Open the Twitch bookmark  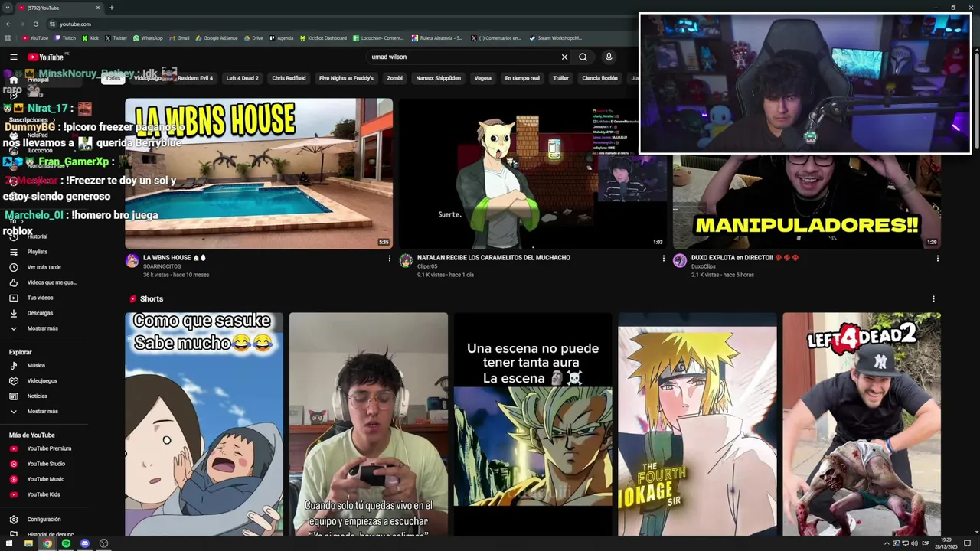point(65,37)
